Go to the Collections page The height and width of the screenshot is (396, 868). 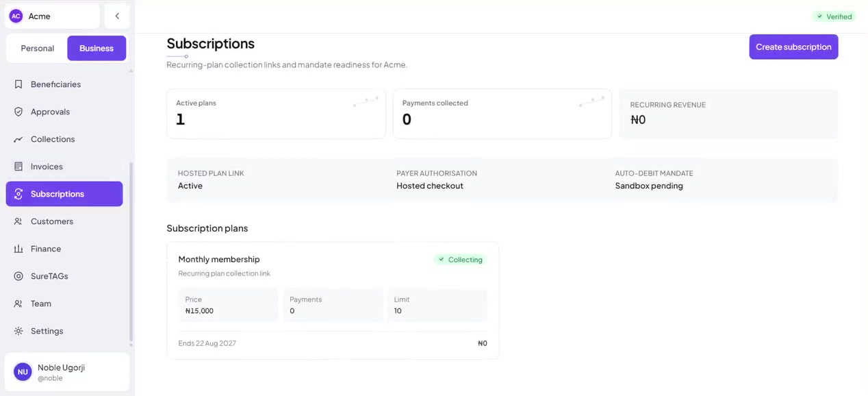[x=64, y=139]
